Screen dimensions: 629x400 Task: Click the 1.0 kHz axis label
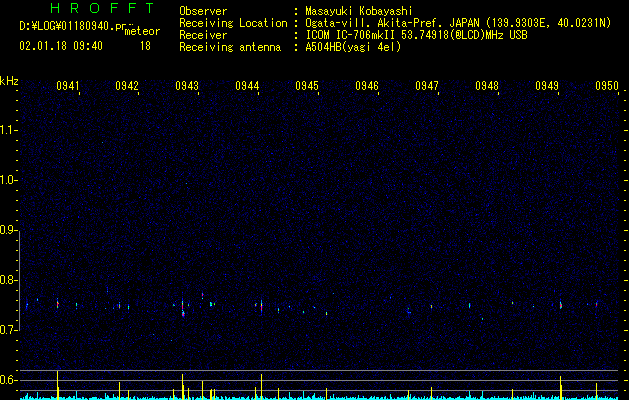point(7,180)
